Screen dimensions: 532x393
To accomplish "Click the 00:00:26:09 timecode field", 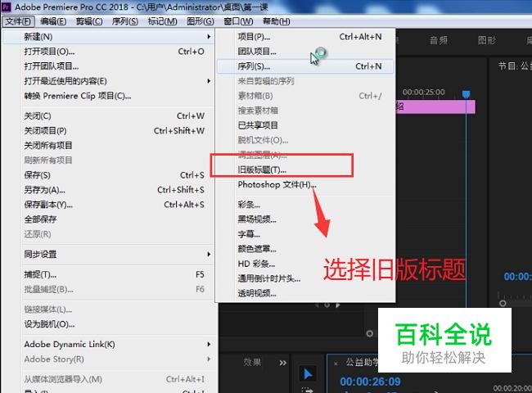I will [x=370, y=382].
